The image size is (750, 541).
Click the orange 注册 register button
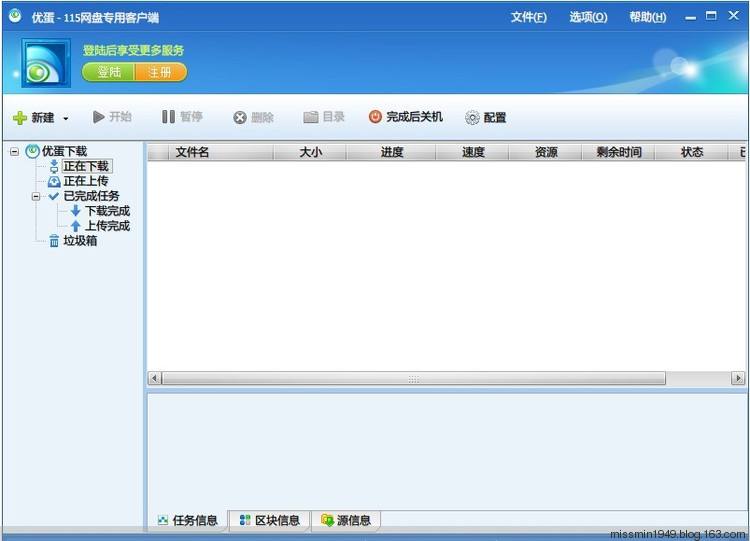(161, 72)
